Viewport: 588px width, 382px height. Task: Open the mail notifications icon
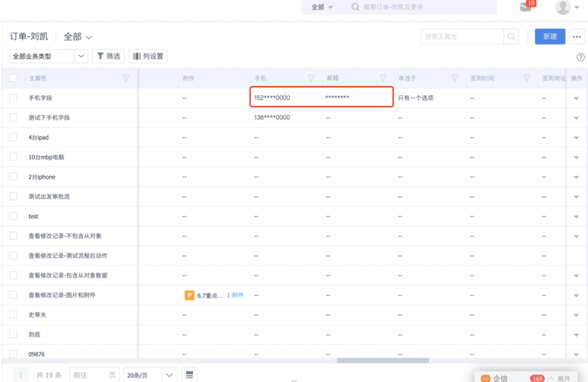pyautogui.click(x=526, y=7)
